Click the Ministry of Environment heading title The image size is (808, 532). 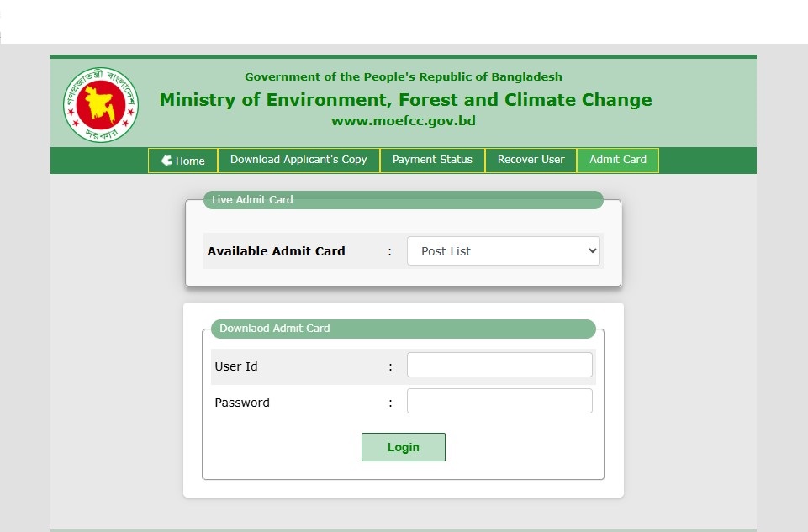(405, 100)
